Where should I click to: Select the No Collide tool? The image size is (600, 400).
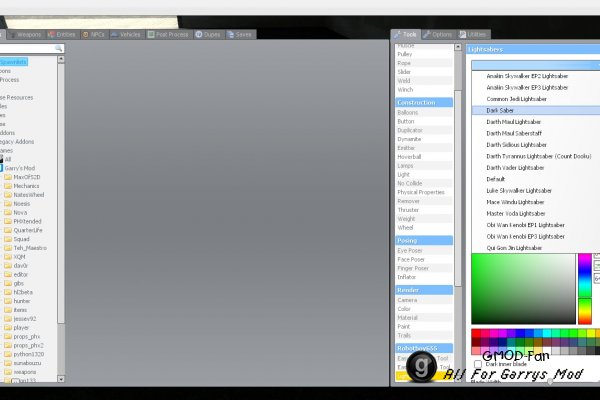point(424,183)
